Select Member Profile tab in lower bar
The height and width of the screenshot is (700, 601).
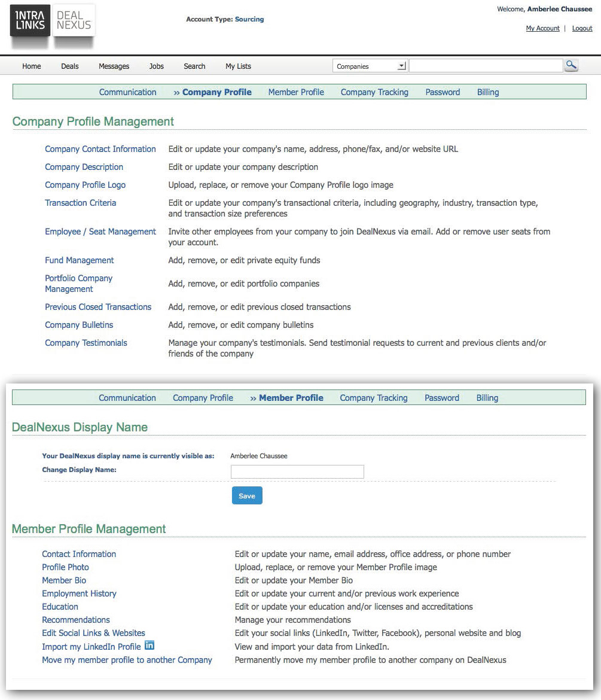pyautogui.click(x=291, y=398)
